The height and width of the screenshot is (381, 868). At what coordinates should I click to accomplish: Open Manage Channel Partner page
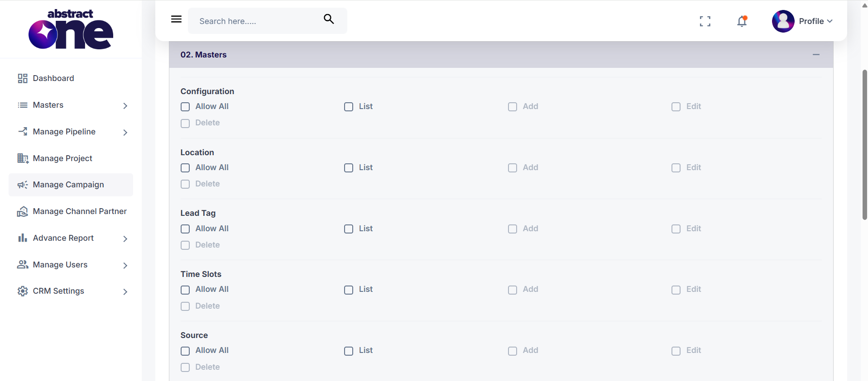[x=71, y=211]
